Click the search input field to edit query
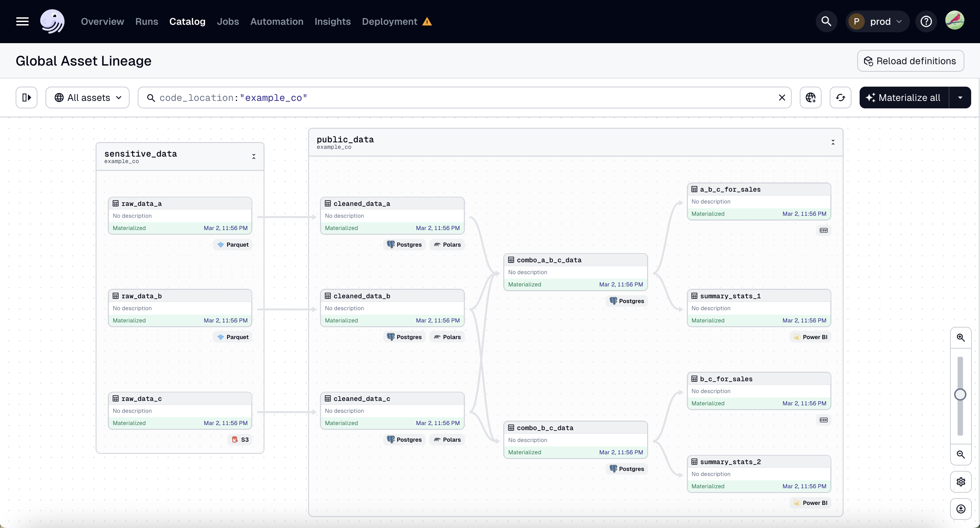 pyautogui.click(x=464, y=98)
